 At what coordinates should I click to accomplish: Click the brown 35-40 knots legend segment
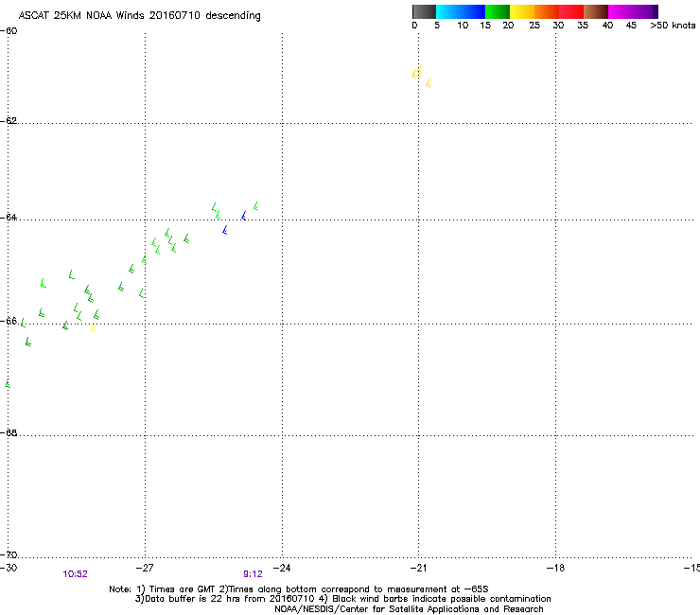coord(596,11)
